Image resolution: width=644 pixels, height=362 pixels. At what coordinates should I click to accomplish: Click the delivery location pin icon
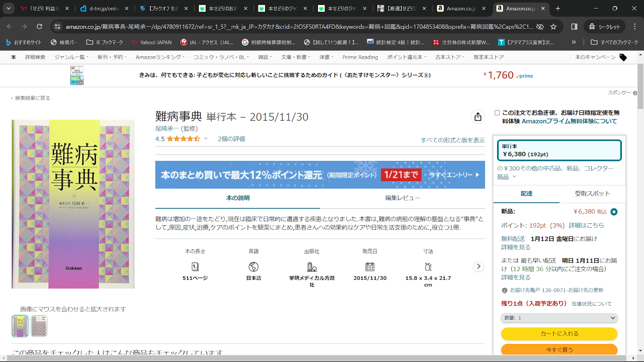point(504,290)
